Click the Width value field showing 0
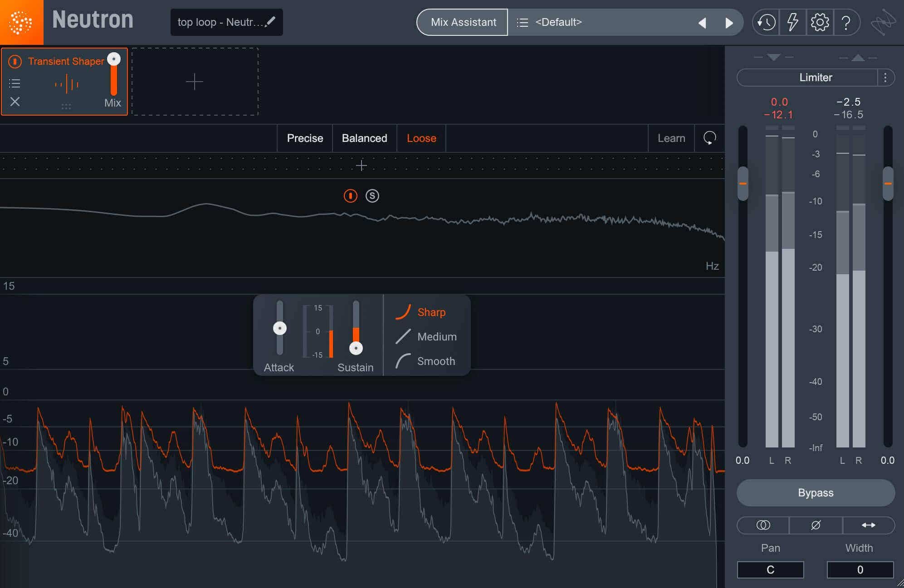 (860, 570)
